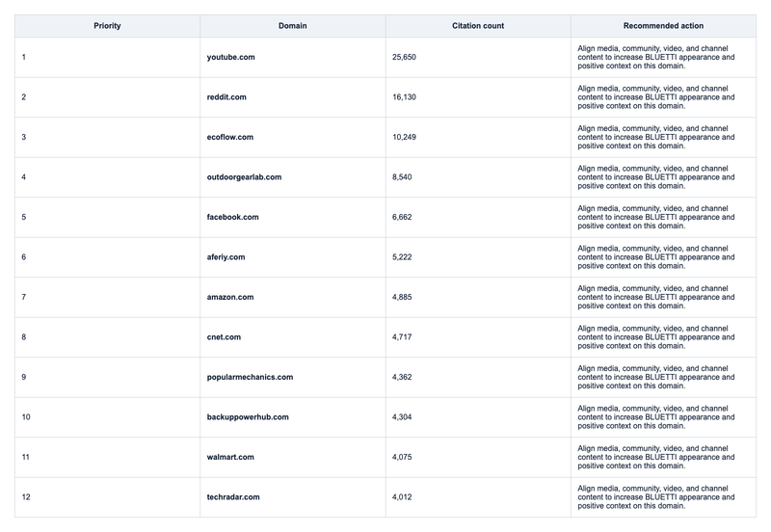Click the cnet.com domain cell
This screenshot has height=532, width=771.
pos(224,336)
